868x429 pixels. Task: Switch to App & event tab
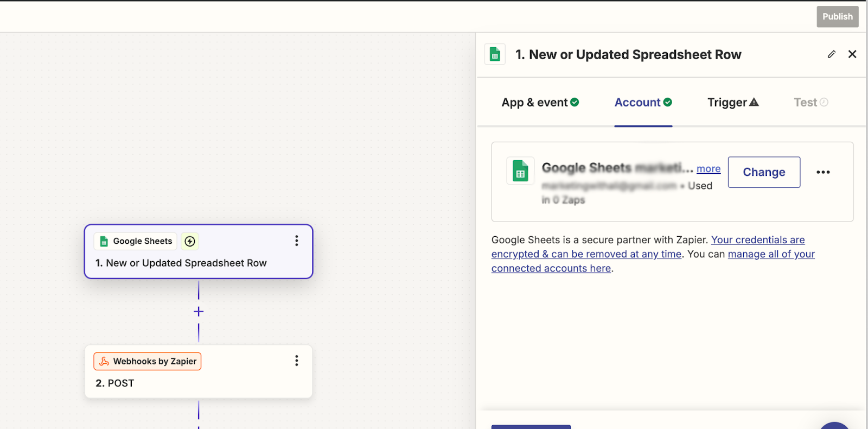pyautogui.click(x=540, y=102)
